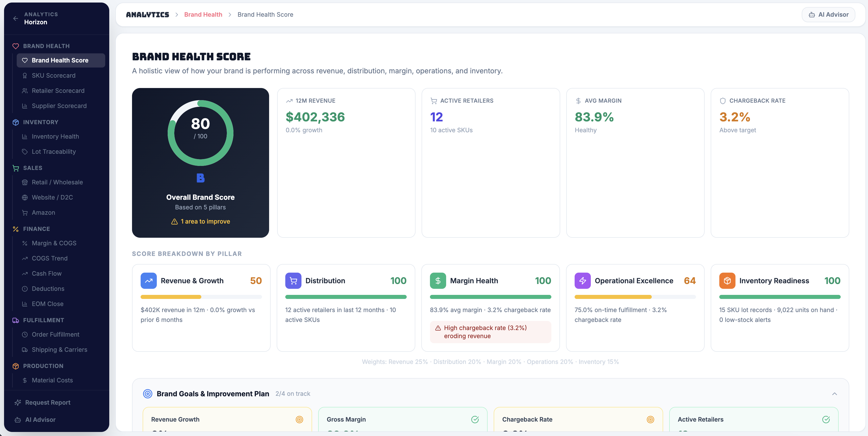This screenshot has height=436, width=868.
Task: Click the Revenue & Growth trend icon
Action: 149,281
